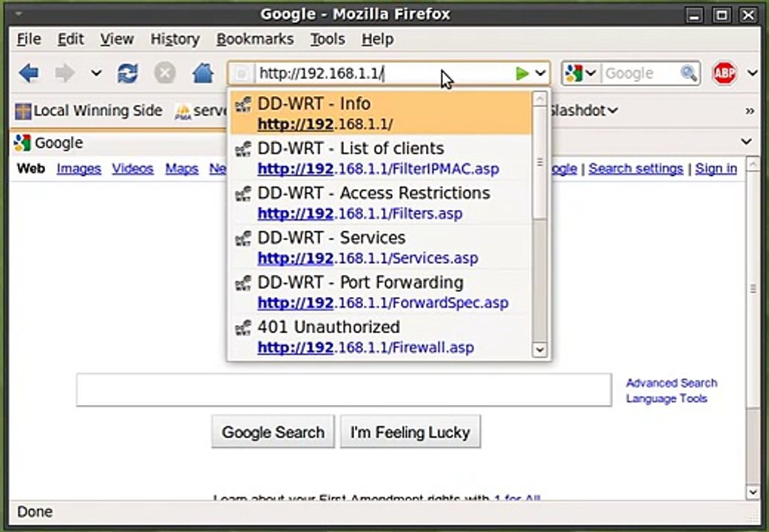Image resolution: width=769 pixels, height=532 pixels.
Task: Click the Forward arrow button
Action: click(64, 73)
